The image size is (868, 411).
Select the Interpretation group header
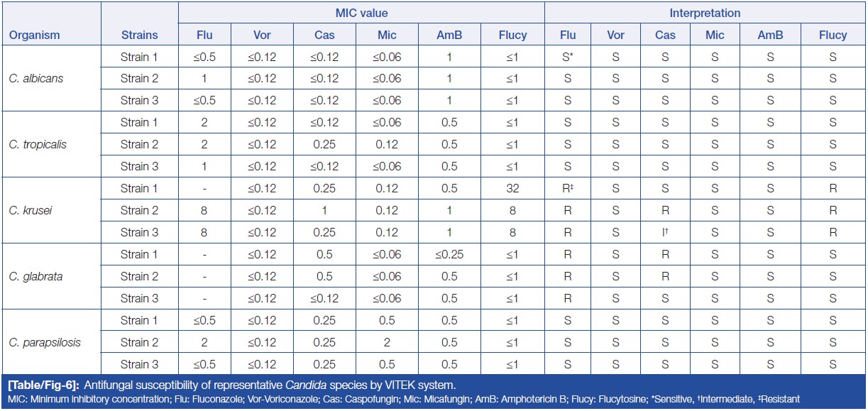tap(705, 13)
